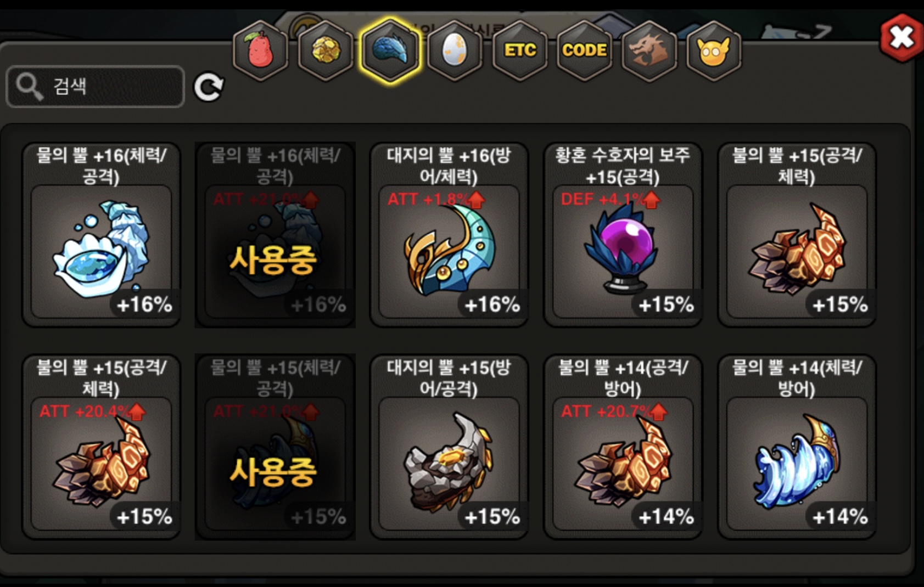Select the first 물의 뿔 +16 ice horn
Image resolution: width=924 pixels, height=587 pixels.
tap(102, 235)
